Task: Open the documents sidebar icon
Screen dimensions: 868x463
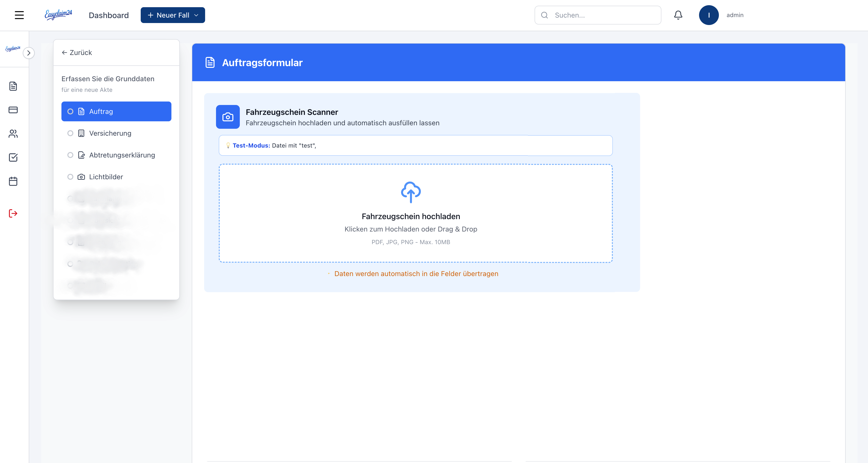Action: click(13, 86)
